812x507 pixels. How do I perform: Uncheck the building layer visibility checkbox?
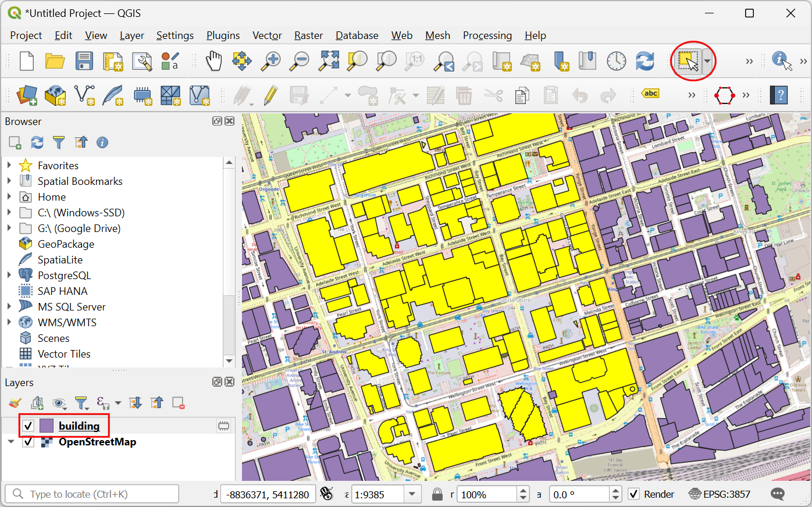[x=28, y=426]
